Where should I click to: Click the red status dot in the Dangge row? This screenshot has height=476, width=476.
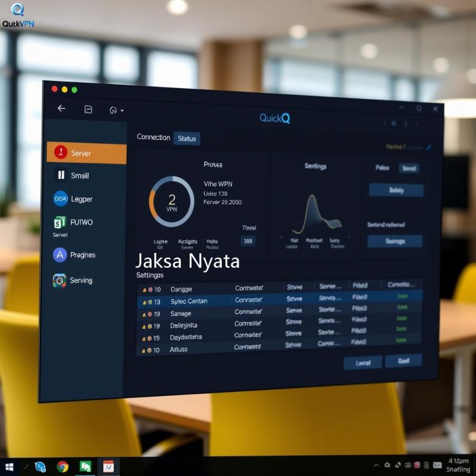click(150, 290)
